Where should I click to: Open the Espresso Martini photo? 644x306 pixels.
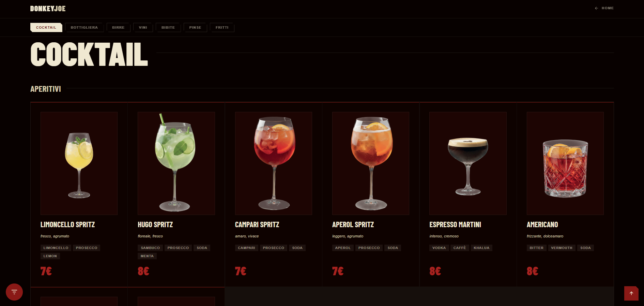tap(468, 163)
